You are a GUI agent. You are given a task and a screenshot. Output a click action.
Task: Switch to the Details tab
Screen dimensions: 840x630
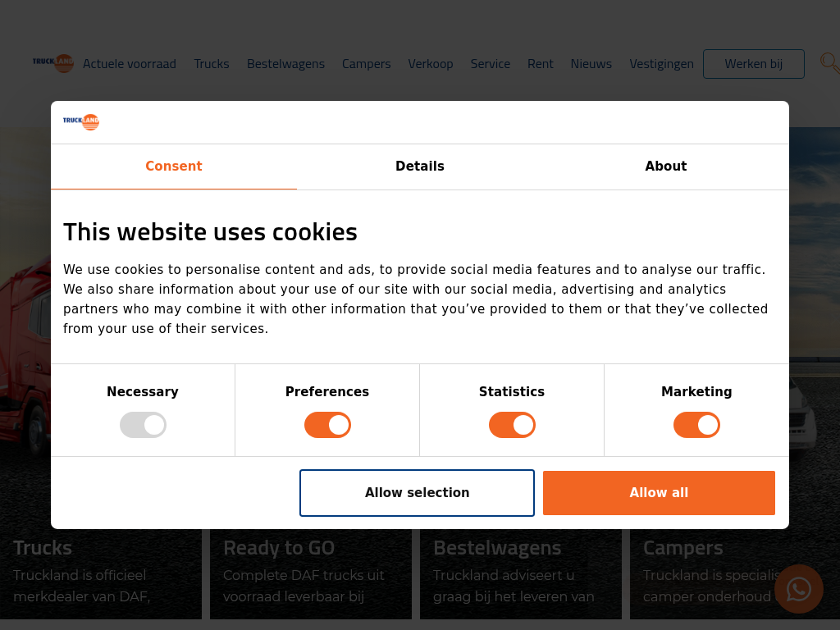coord(420,167)
